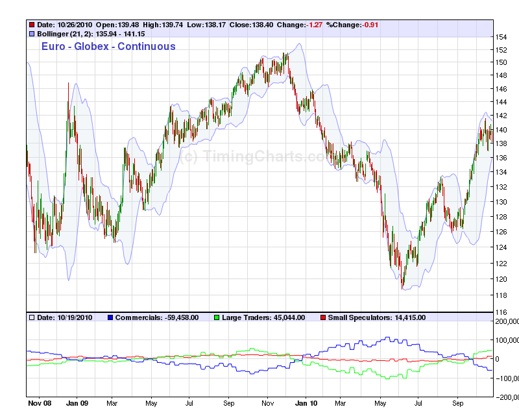Click the blue Commercials legend swatch

coord(110,317)
